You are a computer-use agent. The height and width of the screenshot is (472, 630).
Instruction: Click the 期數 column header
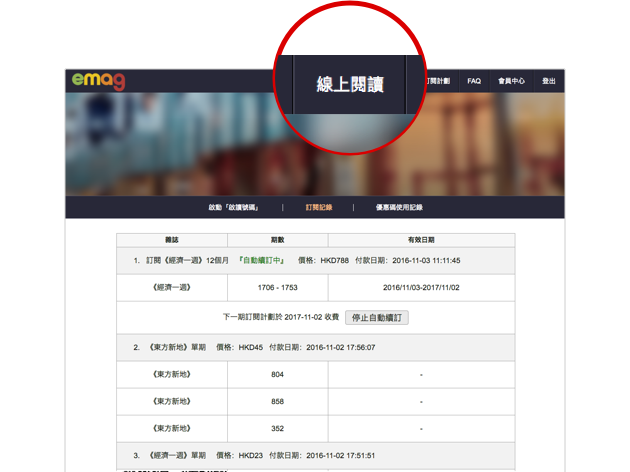tap(277, 240)
